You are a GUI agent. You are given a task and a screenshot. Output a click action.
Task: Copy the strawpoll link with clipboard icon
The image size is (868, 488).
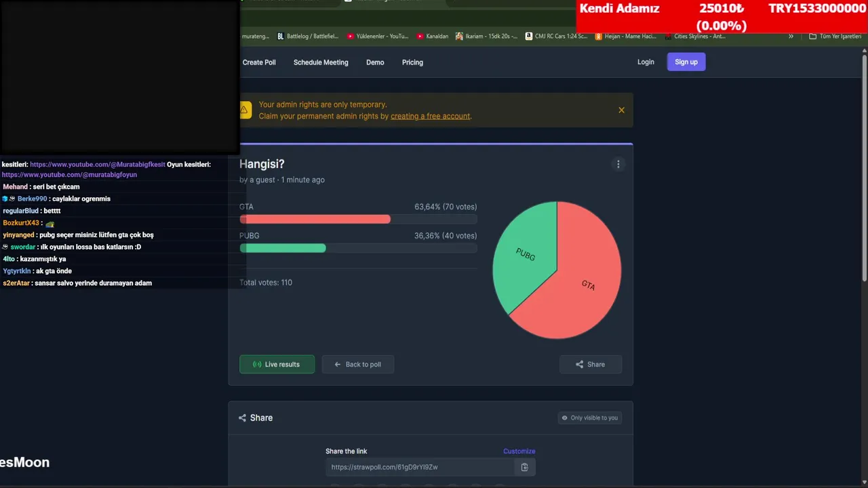(524, 467)
